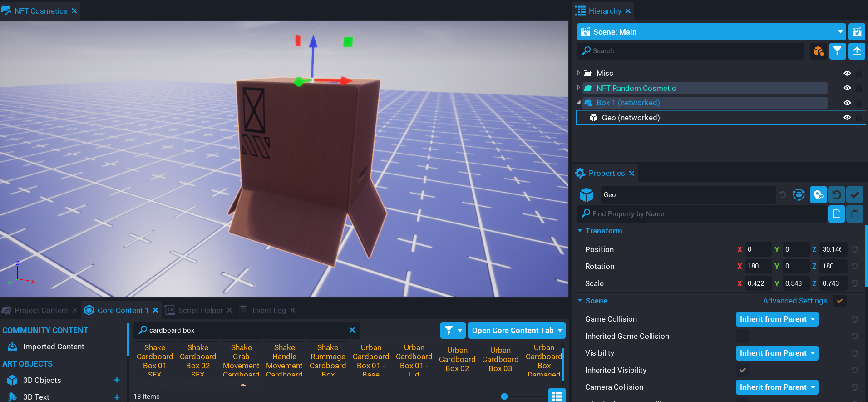Screen dimensions: 868x402
Task: Clear the cardboard box search text
Action: 352,330
